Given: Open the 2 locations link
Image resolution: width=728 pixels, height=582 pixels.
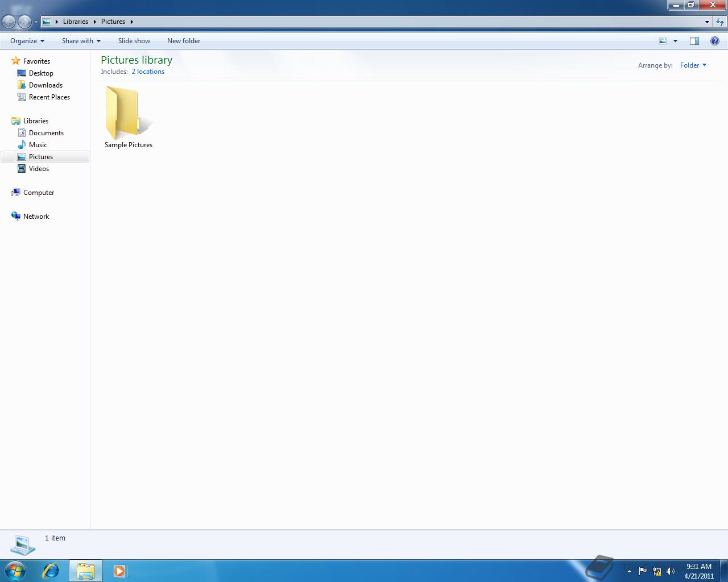Looking at the screenshot, I should coord(148,72).
